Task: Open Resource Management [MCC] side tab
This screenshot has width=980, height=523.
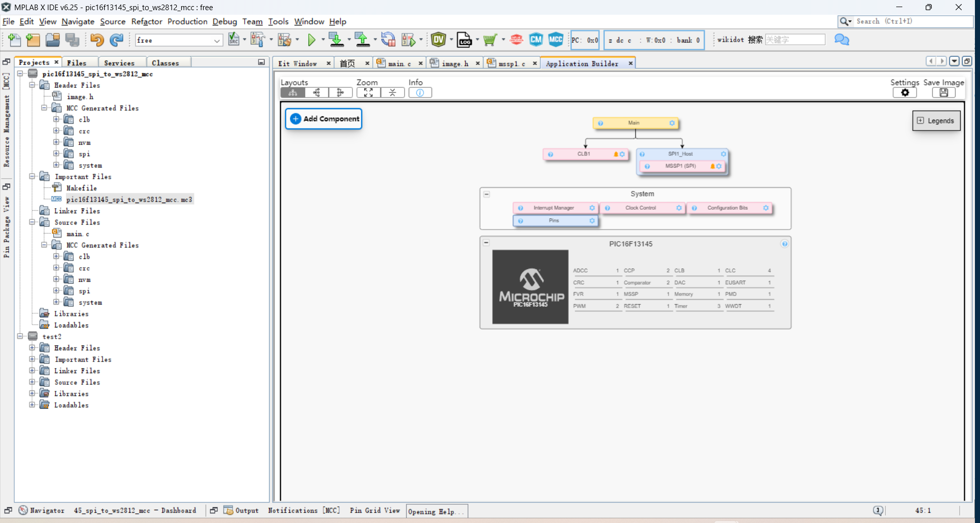Action: tap(7, 120)
